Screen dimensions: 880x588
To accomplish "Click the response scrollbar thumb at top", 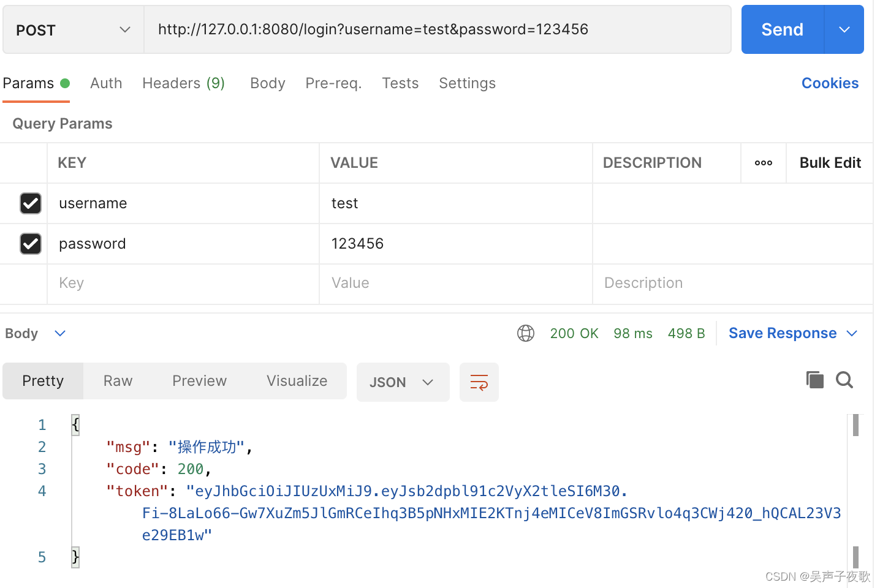I will (x=855, y=425).
